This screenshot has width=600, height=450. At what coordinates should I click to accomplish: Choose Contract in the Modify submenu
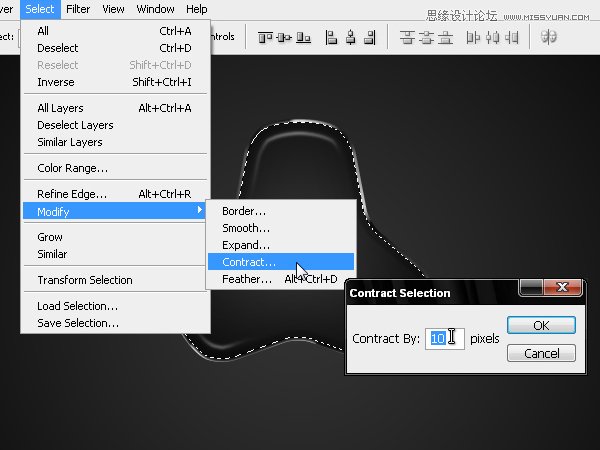281,262
